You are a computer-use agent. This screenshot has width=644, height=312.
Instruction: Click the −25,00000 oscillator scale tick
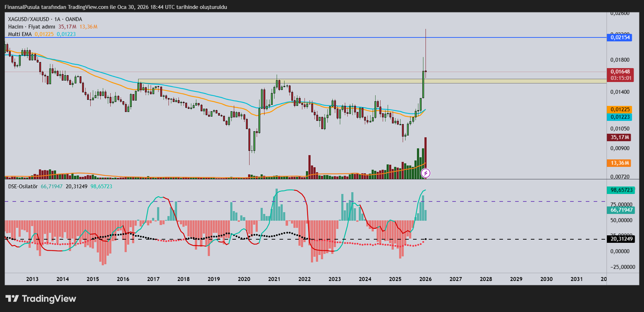tap(623, 267)
